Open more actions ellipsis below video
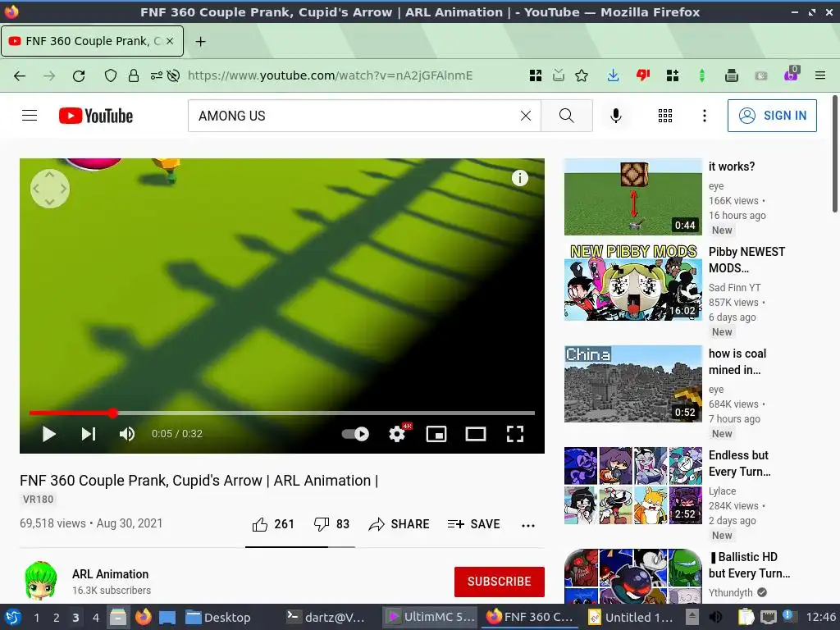 click(528, 526)
